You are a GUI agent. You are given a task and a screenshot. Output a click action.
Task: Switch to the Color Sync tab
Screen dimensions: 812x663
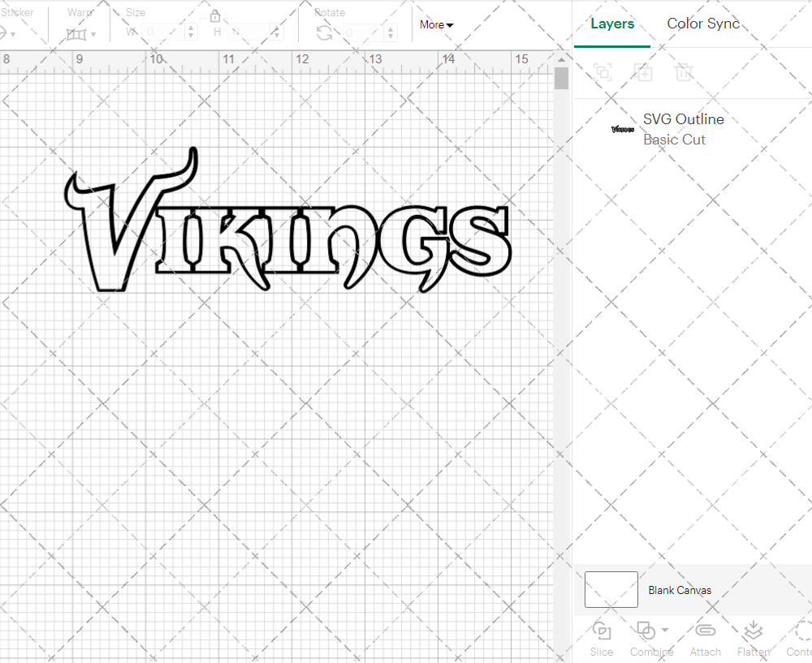(703, 24)
